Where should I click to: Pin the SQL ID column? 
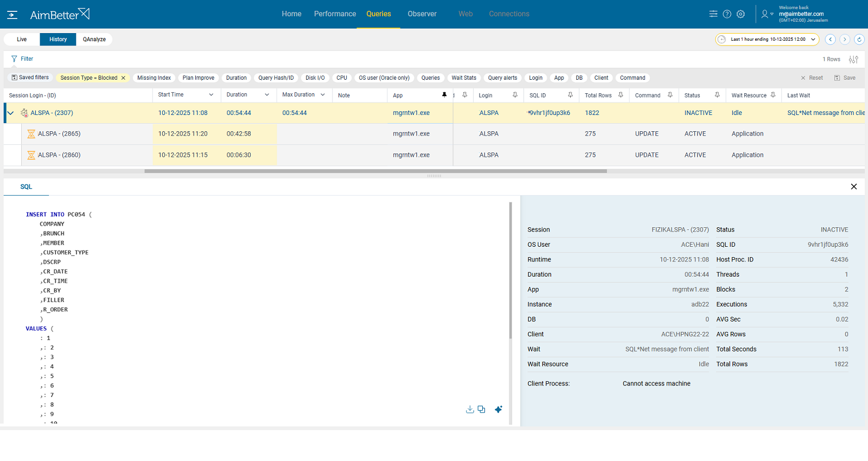click(570, 95)
